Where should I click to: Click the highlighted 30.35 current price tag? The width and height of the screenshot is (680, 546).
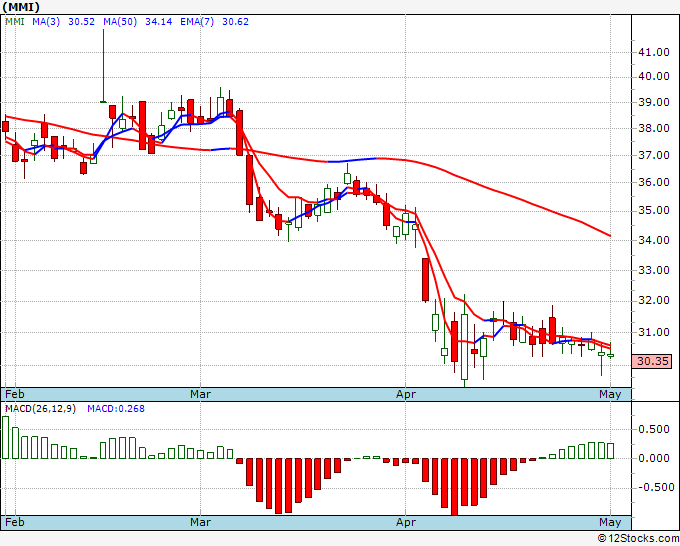click(652, 361)
